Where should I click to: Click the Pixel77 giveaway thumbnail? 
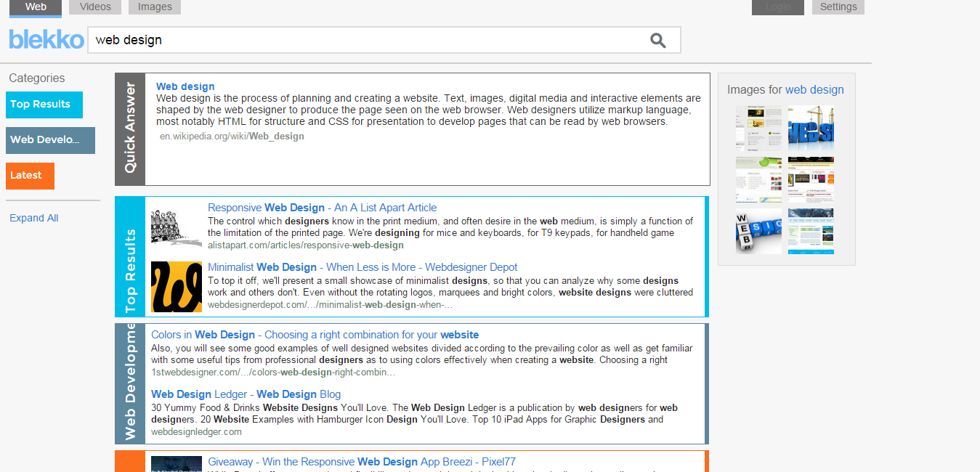point(177,464)
